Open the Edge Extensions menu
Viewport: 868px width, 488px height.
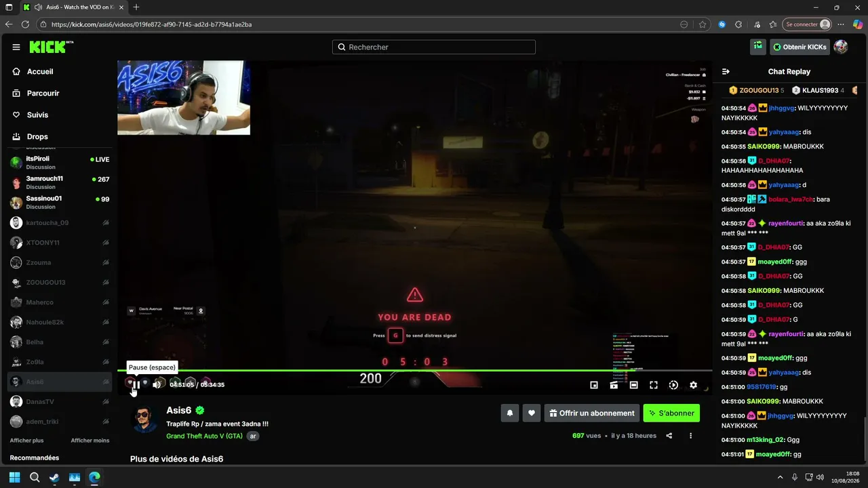click(x=738, y=24)
